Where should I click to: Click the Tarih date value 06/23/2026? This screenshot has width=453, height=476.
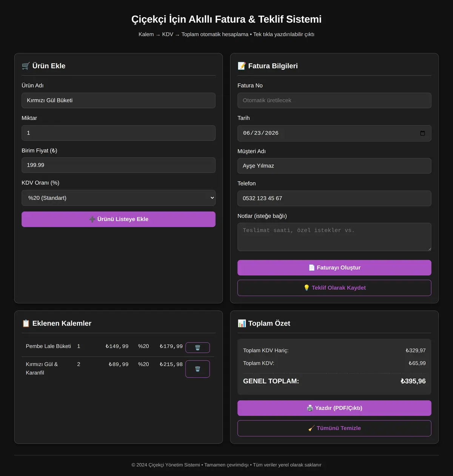point(261,133)
